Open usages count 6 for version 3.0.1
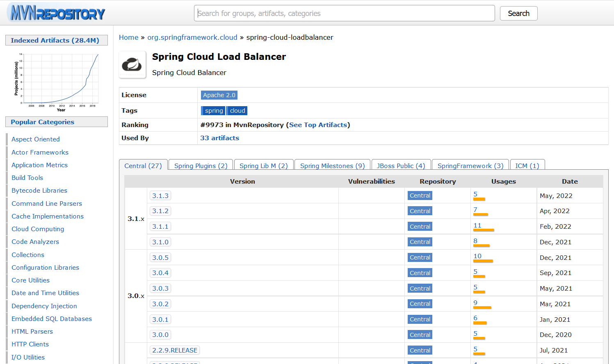 tap(475, 318)
